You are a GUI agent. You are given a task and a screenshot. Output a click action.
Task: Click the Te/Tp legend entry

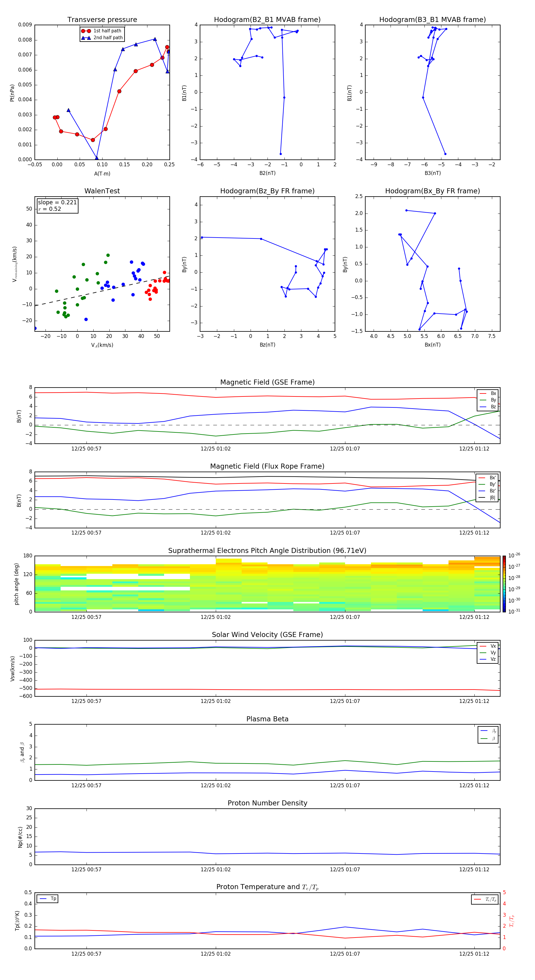tap(485, 899)
